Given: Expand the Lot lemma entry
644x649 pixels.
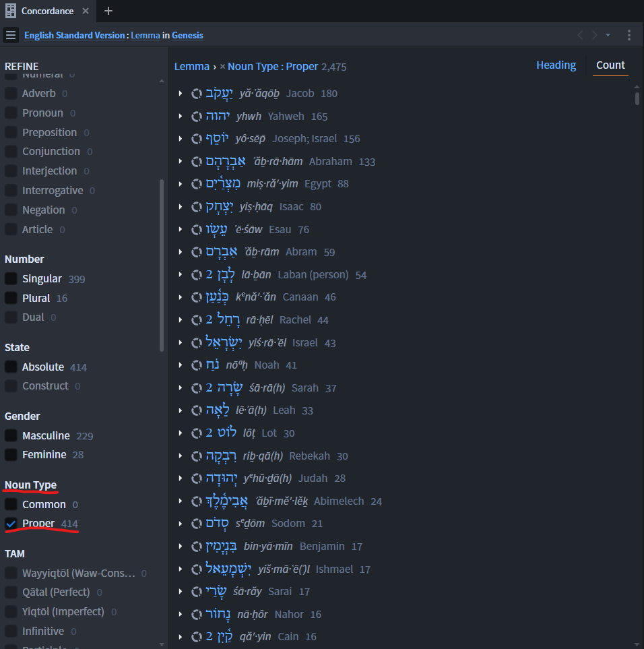Looking at the screenshot, I should click(181, 433).
